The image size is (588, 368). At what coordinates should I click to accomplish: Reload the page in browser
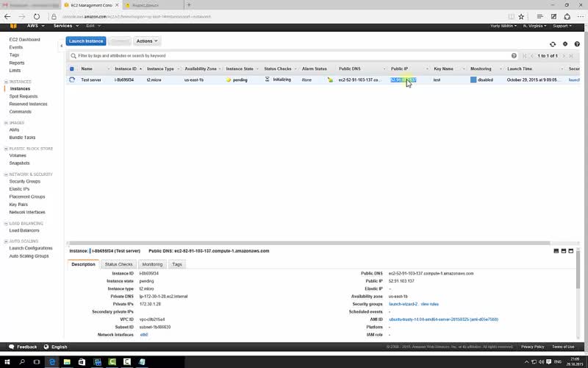pyautogui.click(x=36, y=16)
